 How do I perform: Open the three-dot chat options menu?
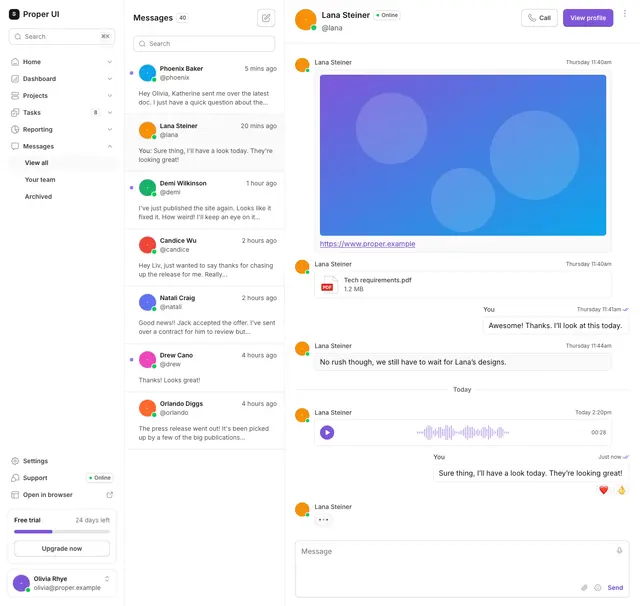pos(624,14)
